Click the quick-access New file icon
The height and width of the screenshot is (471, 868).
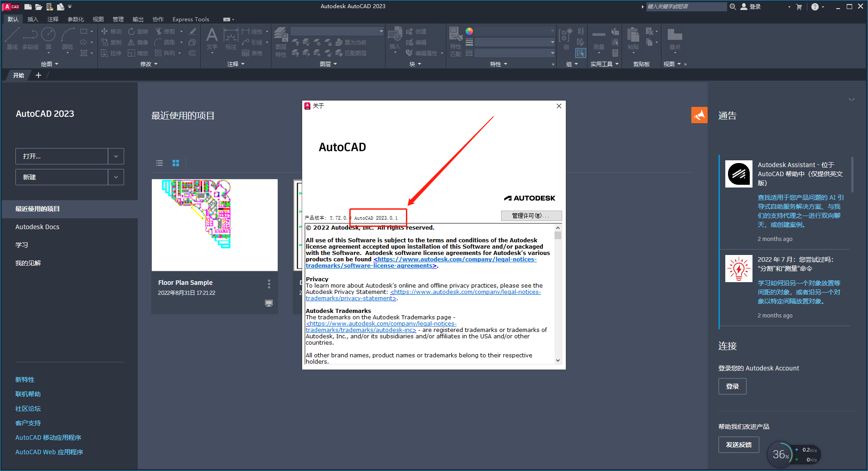pyautogui.click(x=28, y=6)
